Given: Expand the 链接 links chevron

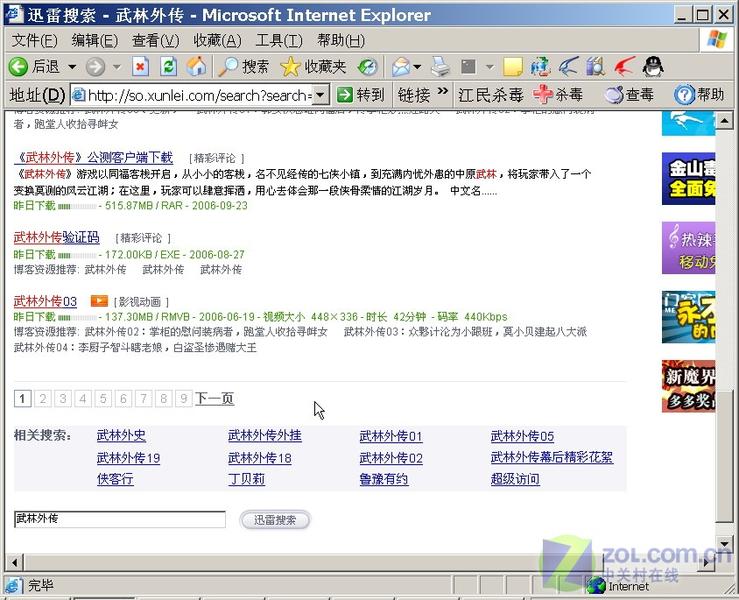Looking at the screenshot, I should pos(443,91).
